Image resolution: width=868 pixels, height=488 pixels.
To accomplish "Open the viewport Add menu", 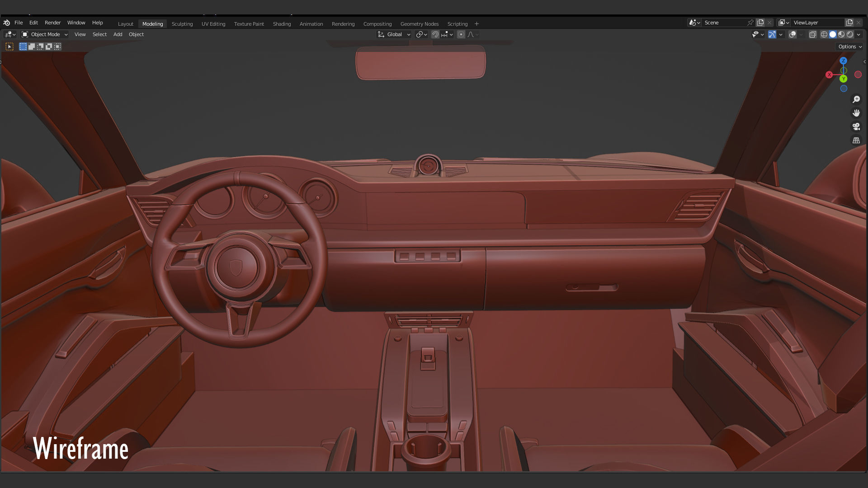I will (118, 34).
